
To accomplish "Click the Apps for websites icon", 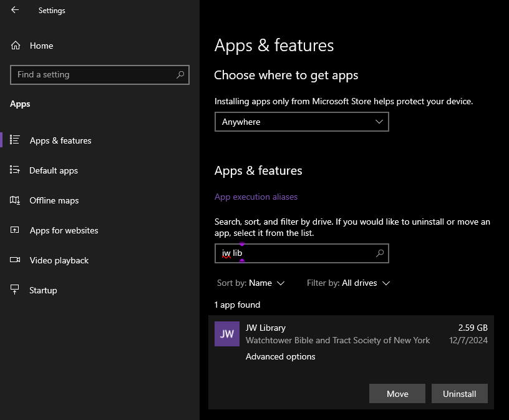I will pyautogui.click(x=14, y=230).
